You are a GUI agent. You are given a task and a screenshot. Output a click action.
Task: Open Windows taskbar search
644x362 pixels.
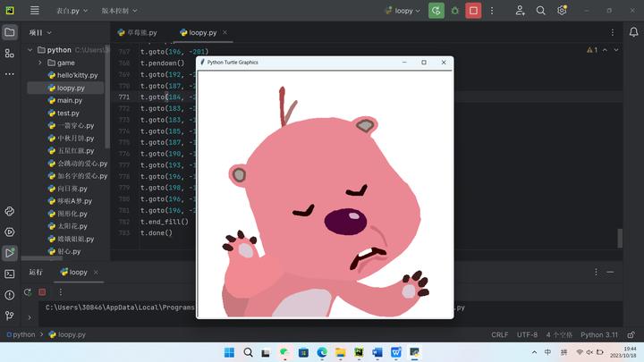[248, 352]
